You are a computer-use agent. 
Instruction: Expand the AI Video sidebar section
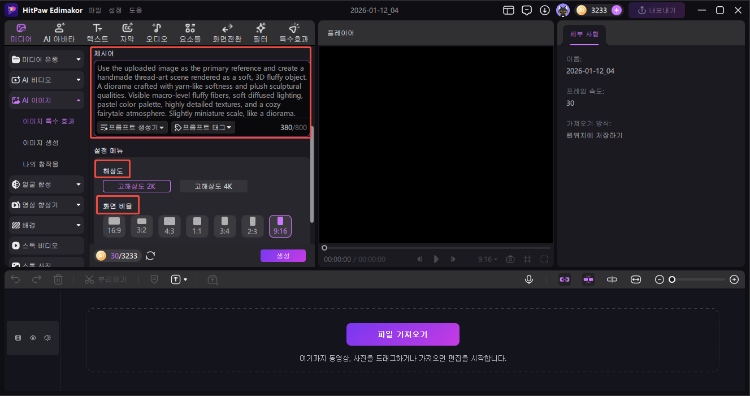pyautogui.click(x=46, y=80)
